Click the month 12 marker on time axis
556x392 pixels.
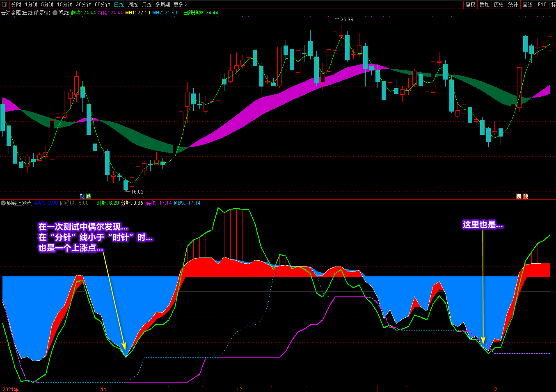[239, 389]
